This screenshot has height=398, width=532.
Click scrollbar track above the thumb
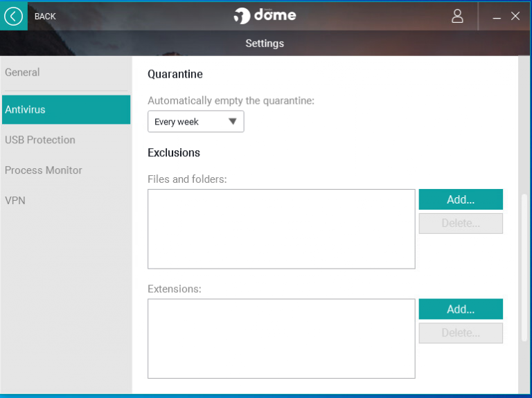(524, 125)
